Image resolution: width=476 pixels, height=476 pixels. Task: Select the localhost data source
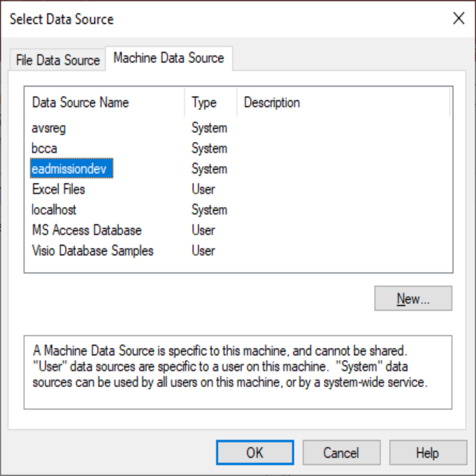click(54, 210)
